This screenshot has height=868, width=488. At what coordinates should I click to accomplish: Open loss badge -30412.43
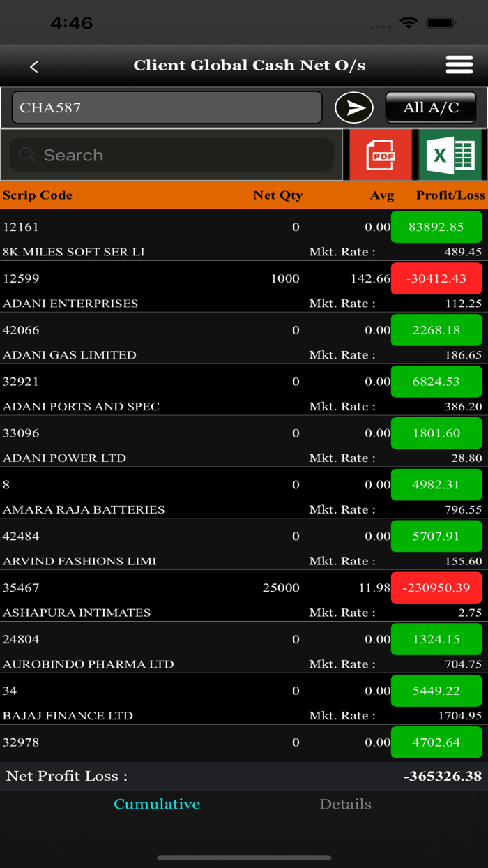[436, 278]
